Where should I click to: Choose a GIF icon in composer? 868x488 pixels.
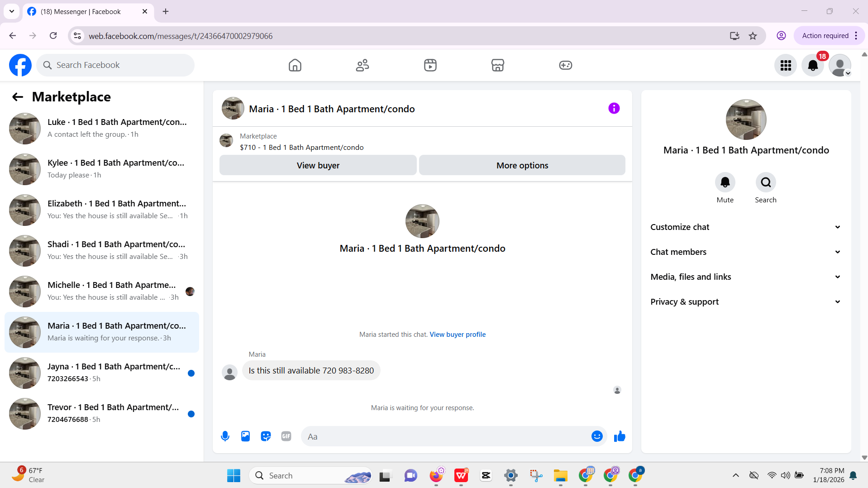(286, 436)
